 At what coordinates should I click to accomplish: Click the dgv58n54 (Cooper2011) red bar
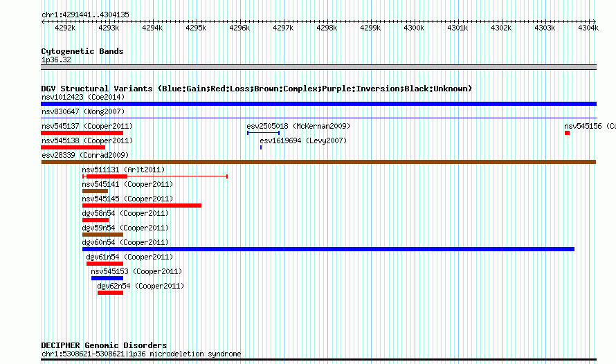(x=96, y=220)
